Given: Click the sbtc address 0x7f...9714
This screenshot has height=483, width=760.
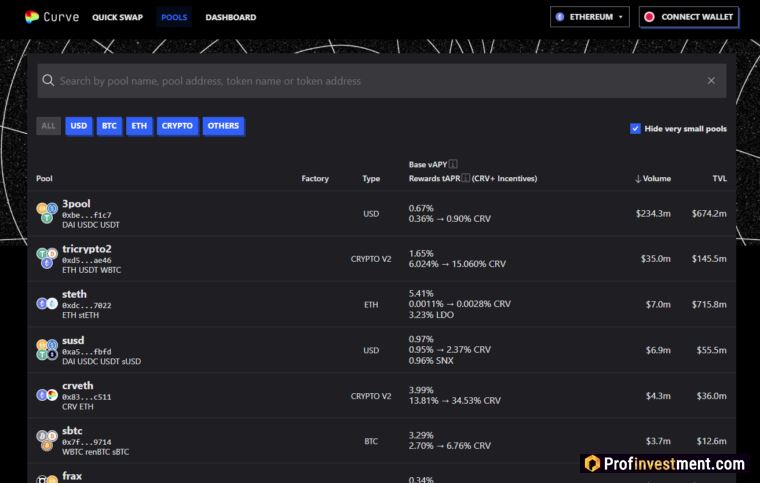Looking at the screenshot, I should [87, 442].
